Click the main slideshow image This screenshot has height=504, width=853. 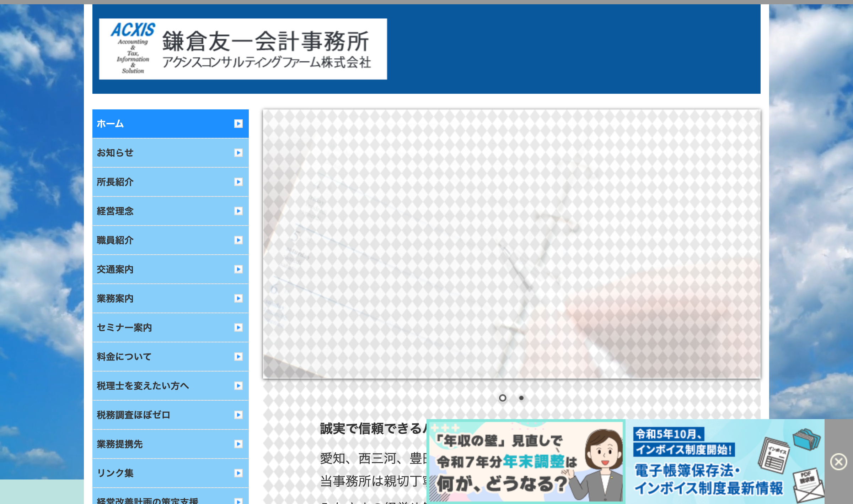click(x=511, y=244)
